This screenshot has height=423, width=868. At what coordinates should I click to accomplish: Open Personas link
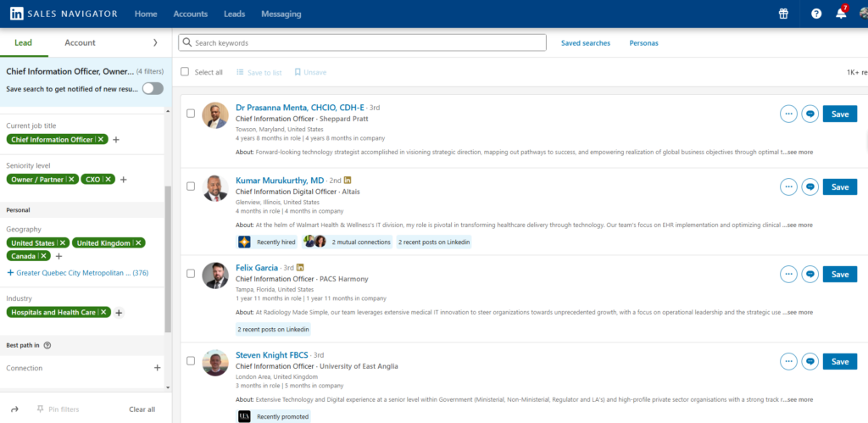point(644,42)
